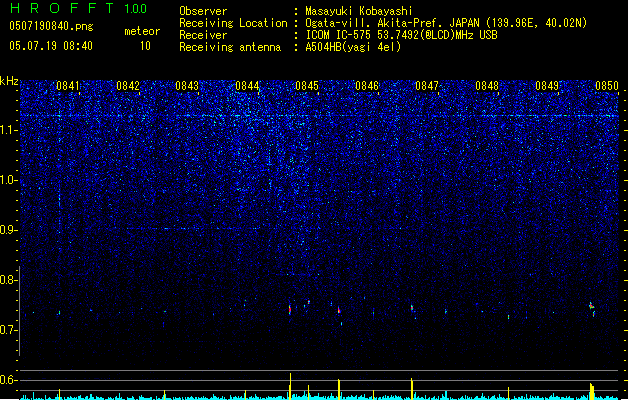Click the strong meteor echo just before 0845

pos(290,310)
